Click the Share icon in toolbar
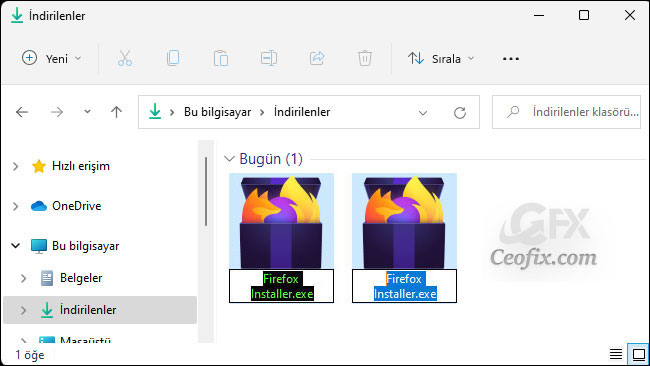The height and width of the screenshot is (366, 650). click(x=317, y=58)
